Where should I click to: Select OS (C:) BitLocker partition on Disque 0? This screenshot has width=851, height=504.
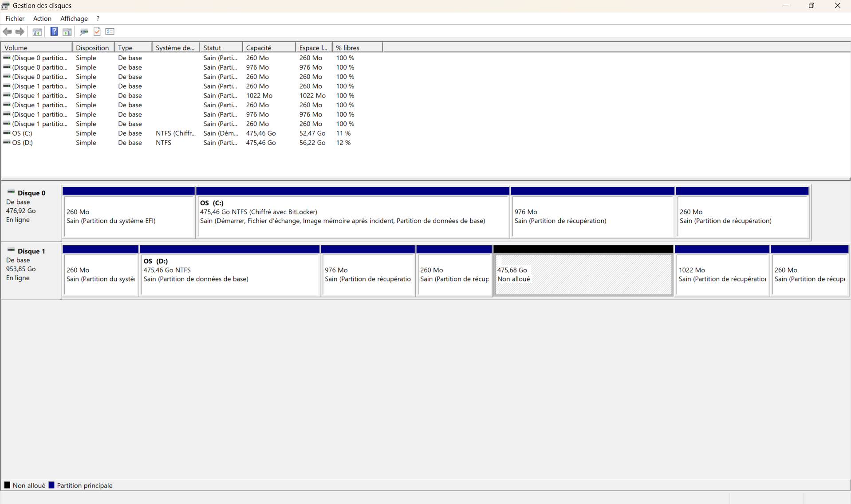[x=353, y=216]
